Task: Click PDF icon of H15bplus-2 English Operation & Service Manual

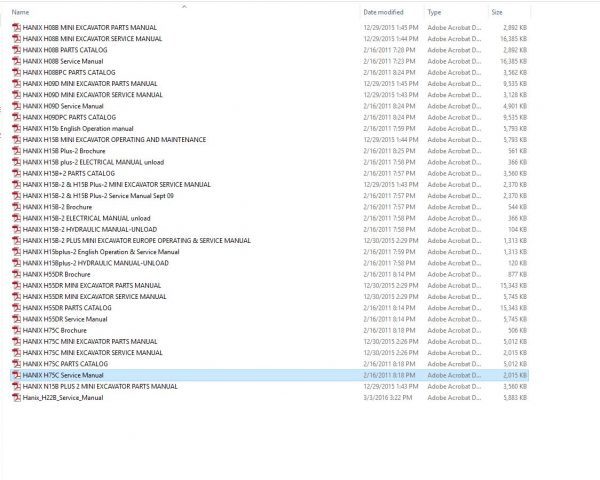Action: [x=16, y=252]
